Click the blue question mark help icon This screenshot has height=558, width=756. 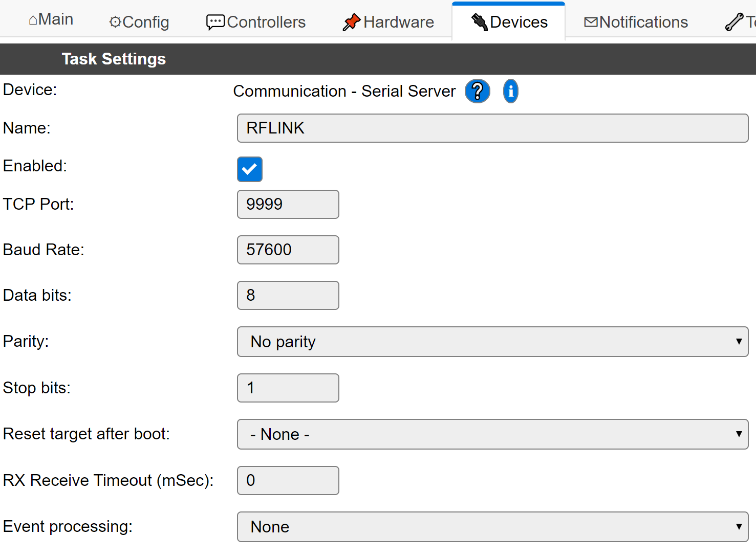pos(477,92)
